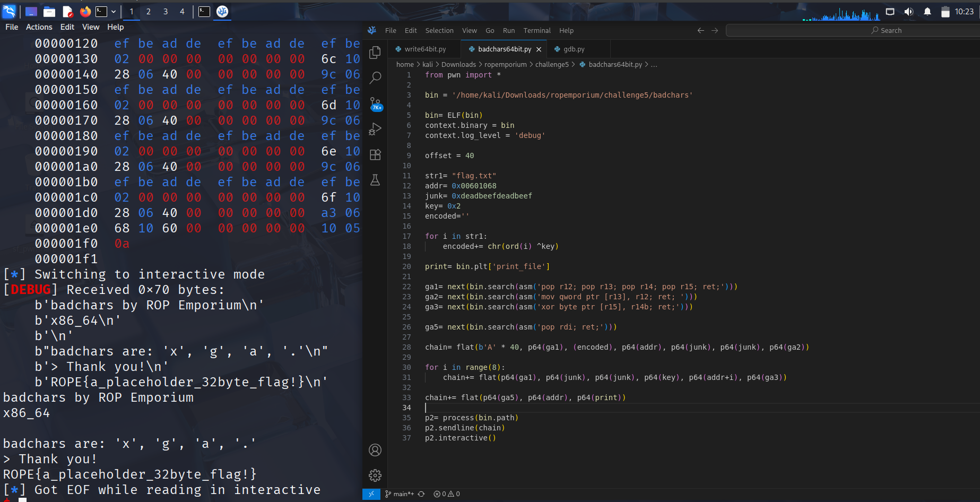Click the 'Downloads' breadcrumb segment

click(459, 65)
